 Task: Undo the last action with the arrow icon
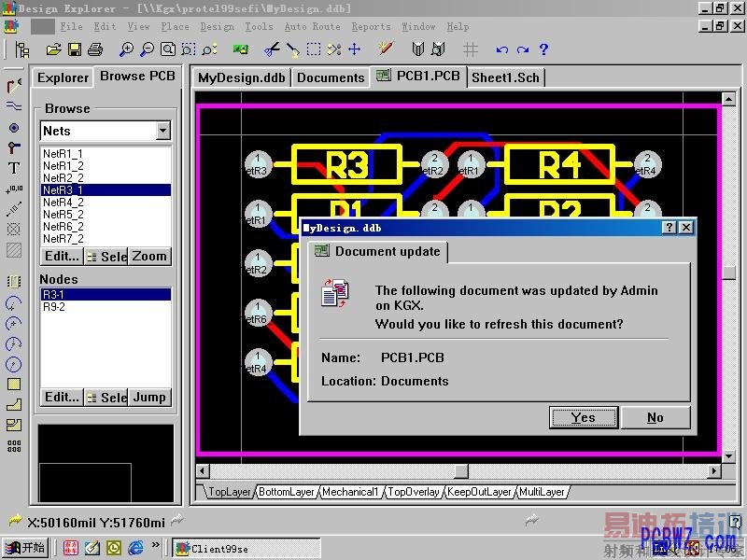(x=501, y=49)
